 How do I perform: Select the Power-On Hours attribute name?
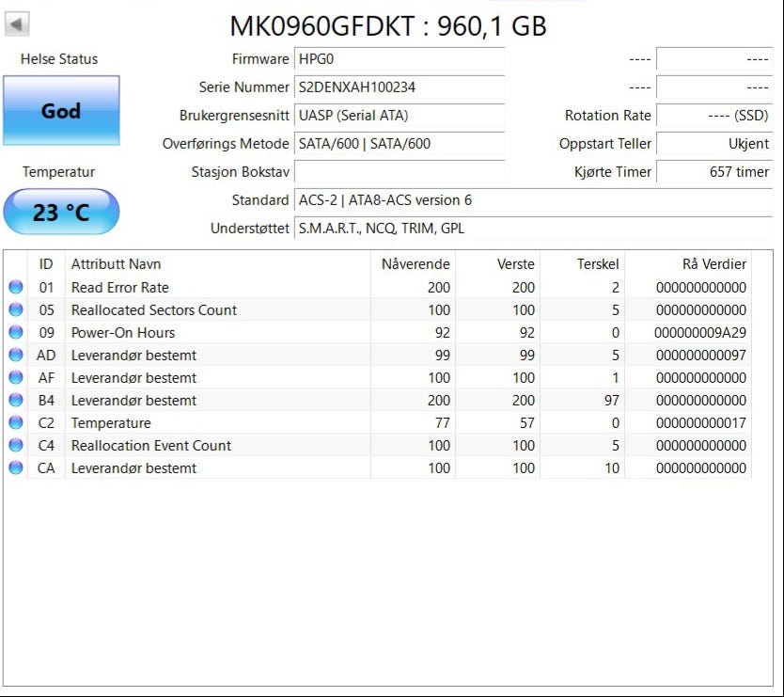pos(123,332)
